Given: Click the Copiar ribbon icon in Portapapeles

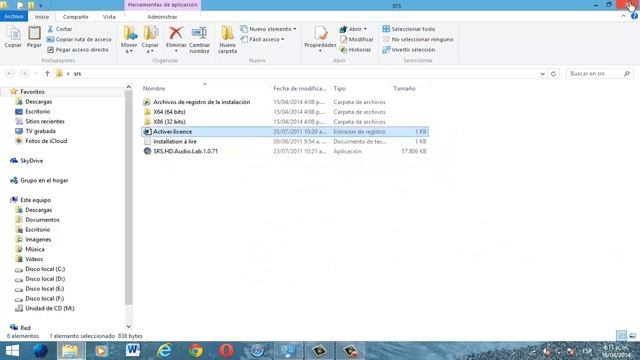Looking at the screenshot, I should (x=13, y=37).
